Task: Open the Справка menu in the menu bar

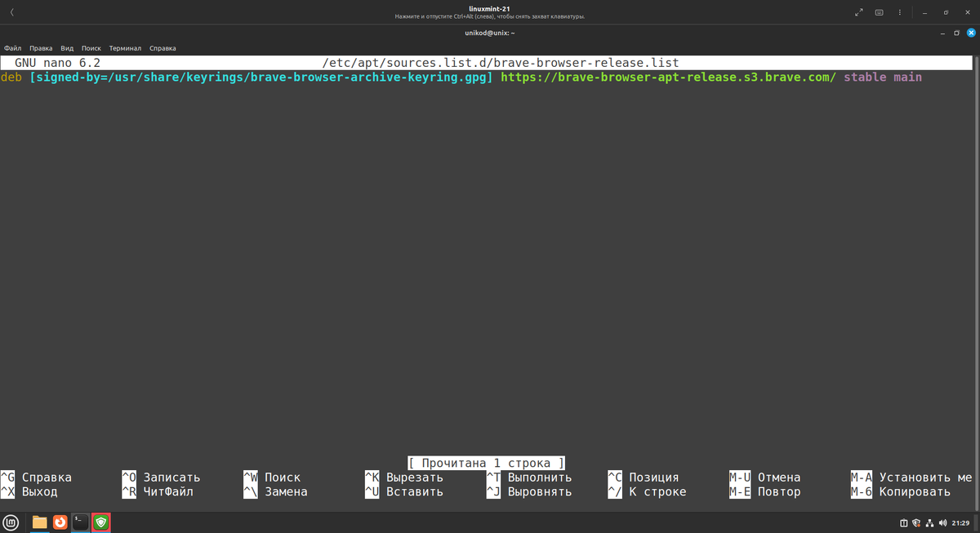Action: click(163, 48)
